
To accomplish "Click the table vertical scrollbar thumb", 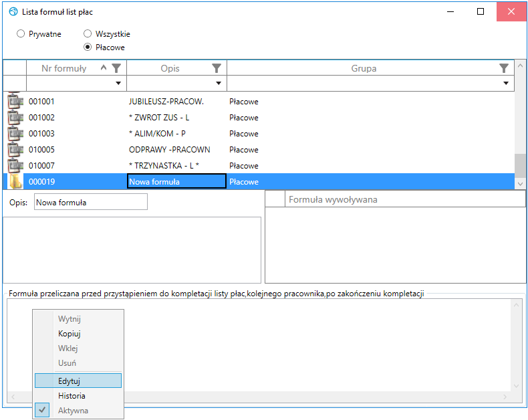I will (x=520, y=165).
